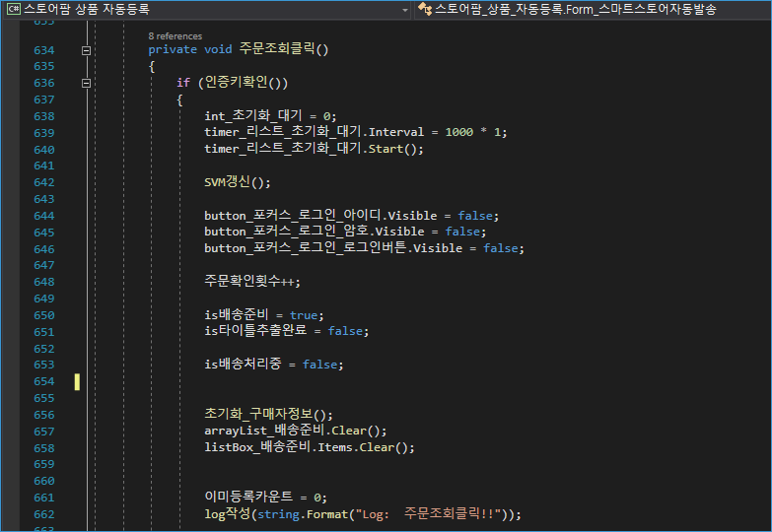
Task: Click the yellow change marker at line 654
Action: 77,382
